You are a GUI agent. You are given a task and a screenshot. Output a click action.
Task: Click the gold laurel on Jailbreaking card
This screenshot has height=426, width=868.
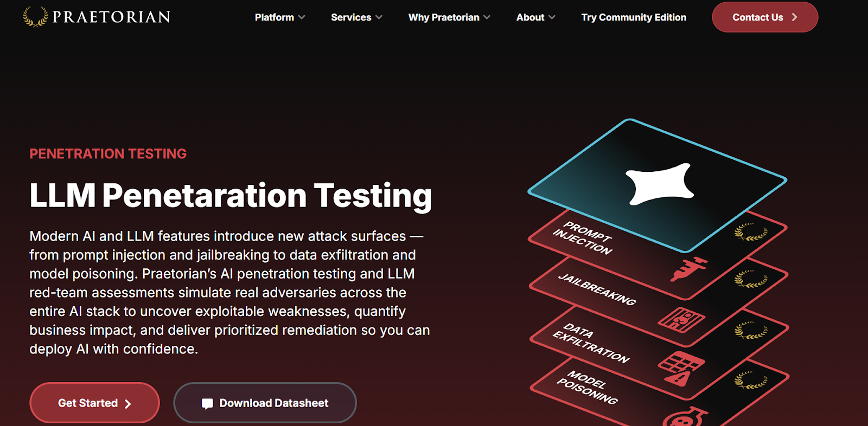[x=751, y=279]
